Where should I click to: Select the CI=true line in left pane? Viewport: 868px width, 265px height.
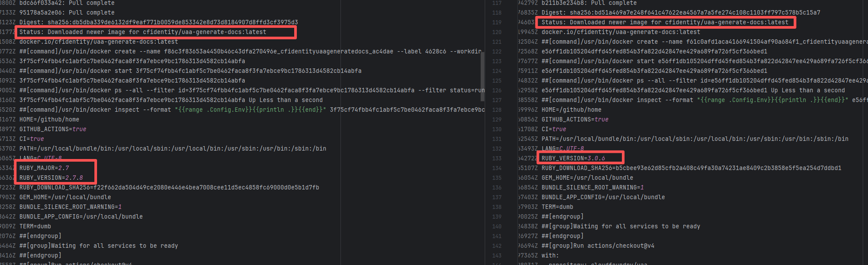(31, 139)
